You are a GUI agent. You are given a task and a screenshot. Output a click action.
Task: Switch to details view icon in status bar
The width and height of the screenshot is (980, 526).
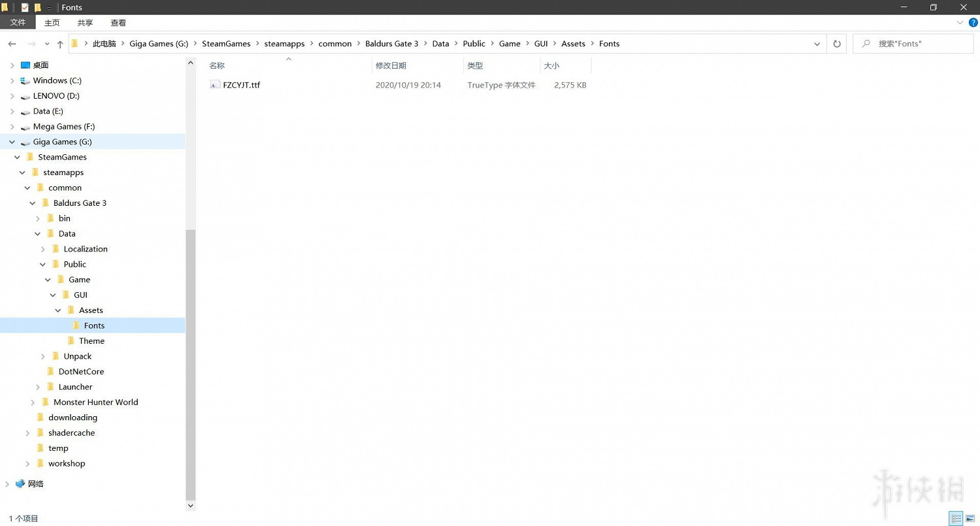(956, 519)
